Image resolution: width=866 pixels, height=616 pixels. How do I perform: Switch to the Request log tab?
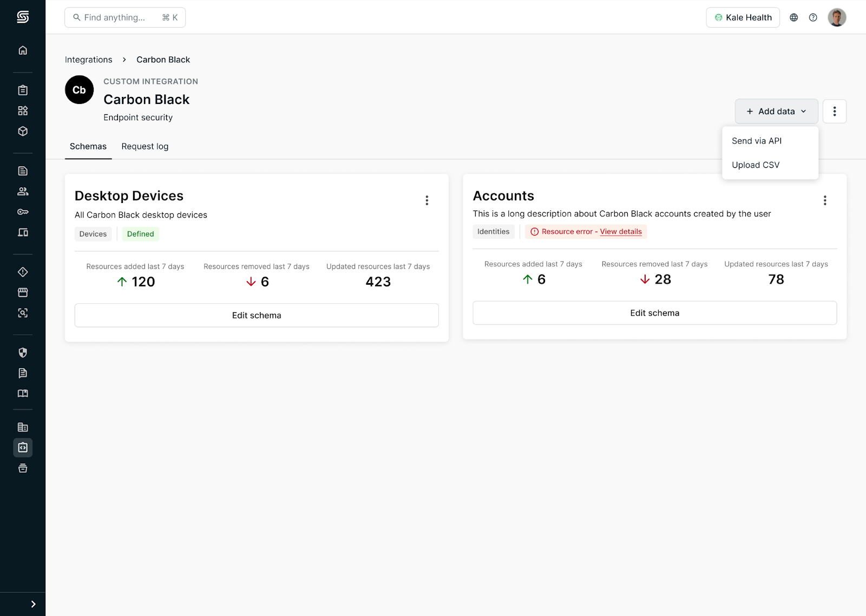point(145,147)
